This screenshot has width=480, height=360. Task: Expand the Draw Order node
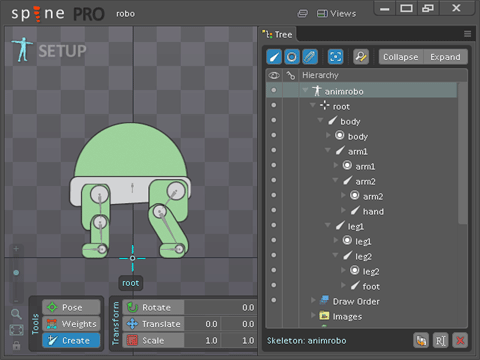313,300
